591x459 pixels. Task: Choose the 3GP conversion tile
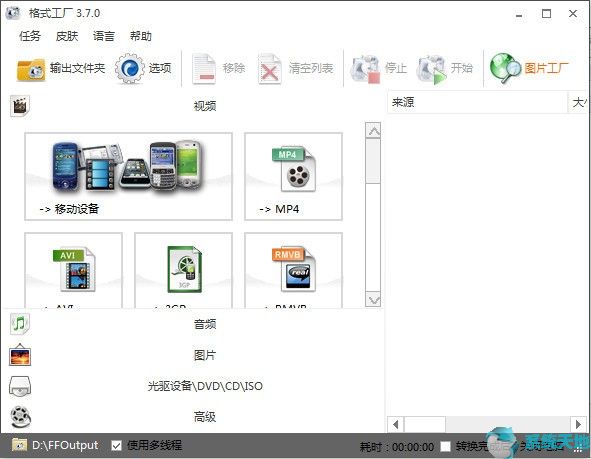(184, 271)
